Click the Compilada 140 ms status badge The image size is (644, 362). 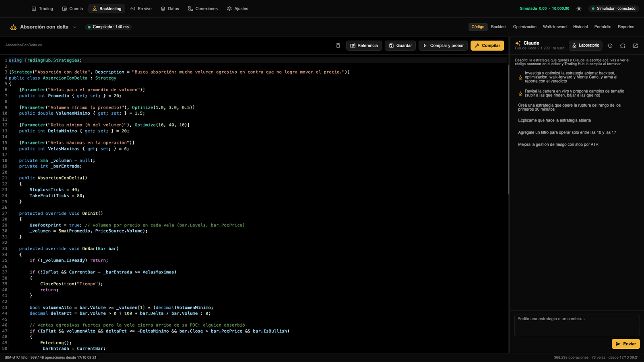tap(108, 27)
